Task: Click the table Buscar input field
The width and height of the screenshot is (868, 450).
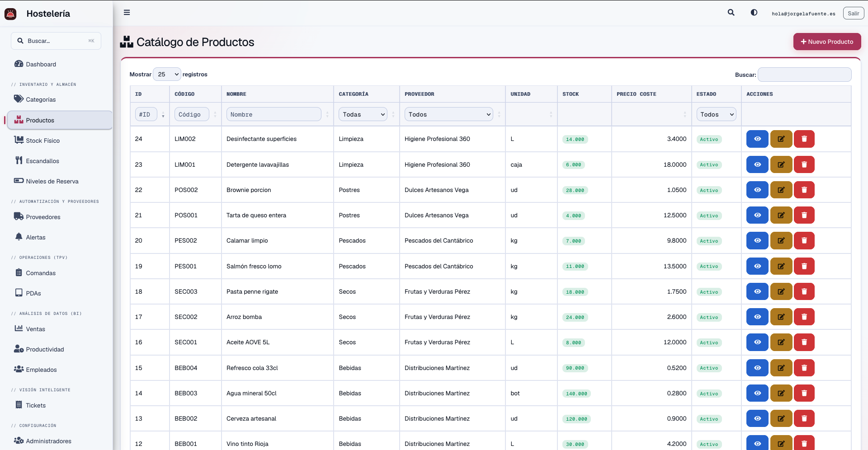Action: [804, 75]
